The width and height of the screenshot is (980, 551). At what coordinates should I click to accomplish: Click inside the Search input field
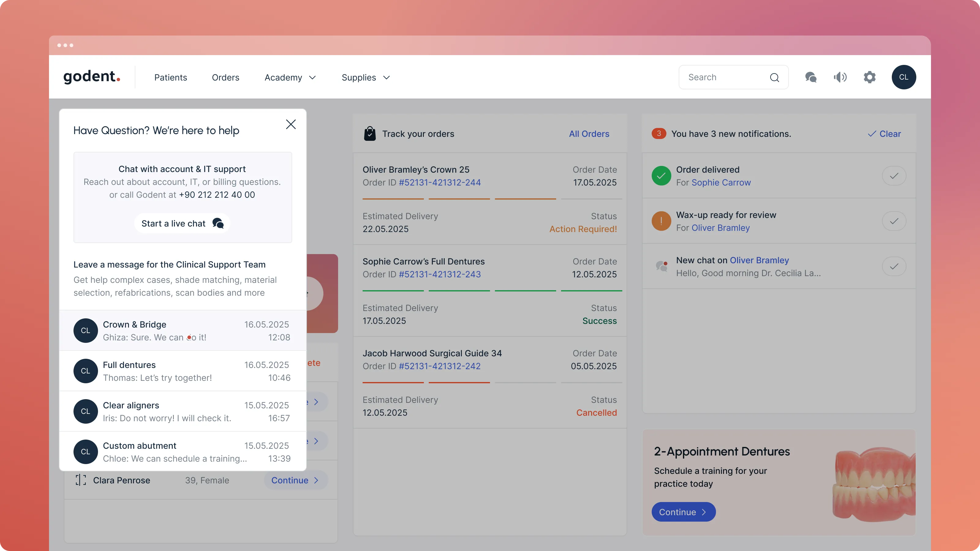point(723,77)
